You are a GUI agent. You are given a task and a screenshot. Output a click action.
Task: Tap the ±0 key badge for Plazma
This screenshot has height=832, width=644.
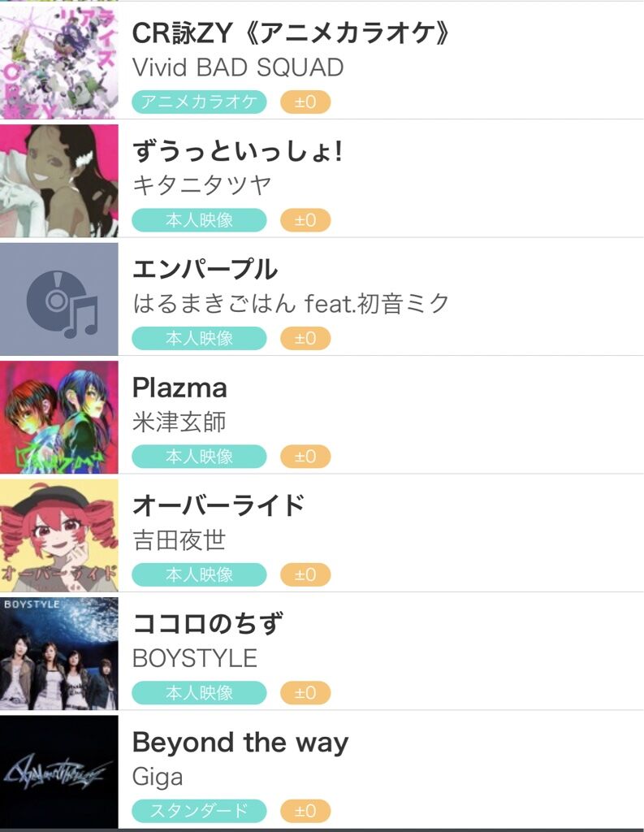(305, 457)
